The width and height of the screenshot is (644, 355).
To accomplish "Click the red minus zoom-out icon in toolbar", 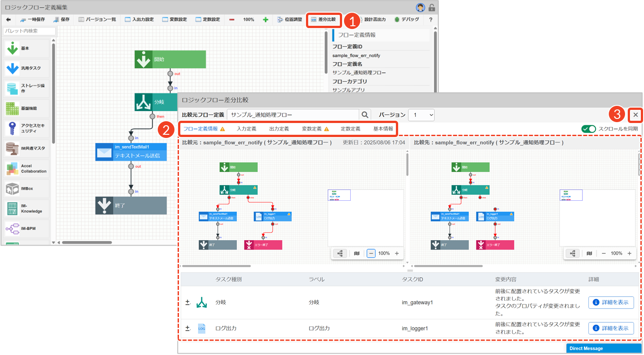I will pos(232,20).
